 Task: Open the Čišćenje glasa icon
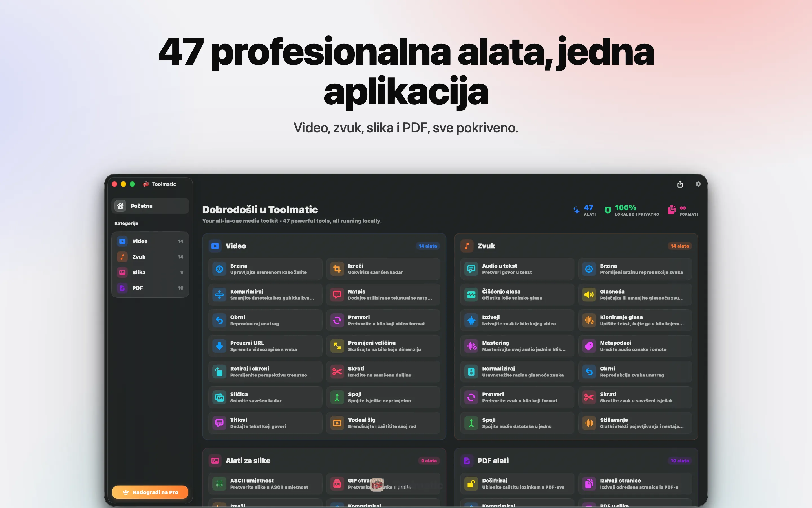point(471,295)
